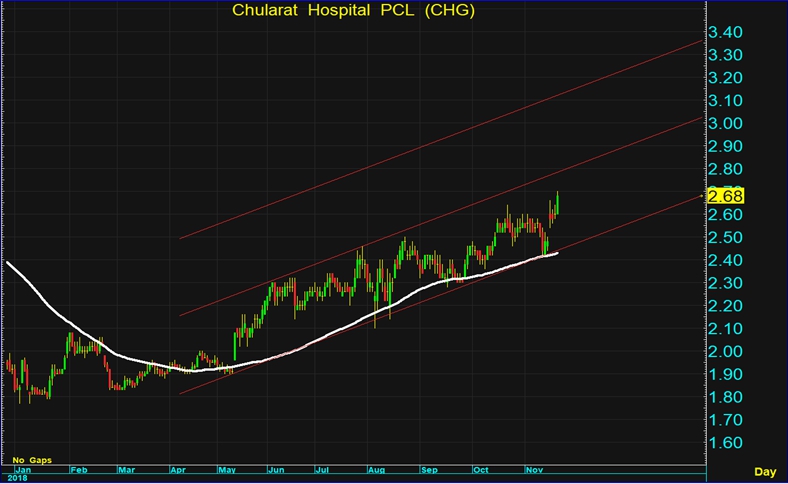The width and height of the screenshot is (788, 484).
Task: Click the 1.70 price axis label
Action: click(x=725, y=420)
